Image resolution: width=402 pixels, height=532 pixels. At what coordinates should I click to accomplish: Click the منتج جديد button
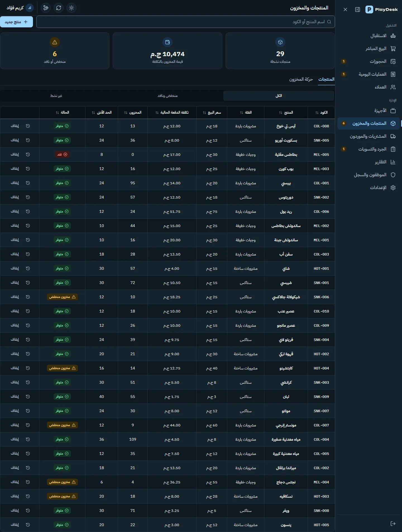click(16, 22)
